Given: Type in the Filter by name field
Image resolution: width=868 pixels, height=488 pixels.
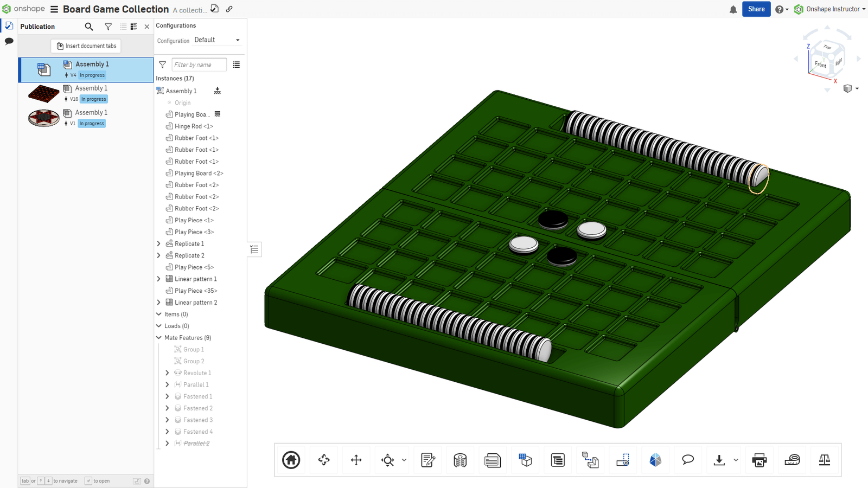Looking at the screenshot, I should (x=199, y=65).
